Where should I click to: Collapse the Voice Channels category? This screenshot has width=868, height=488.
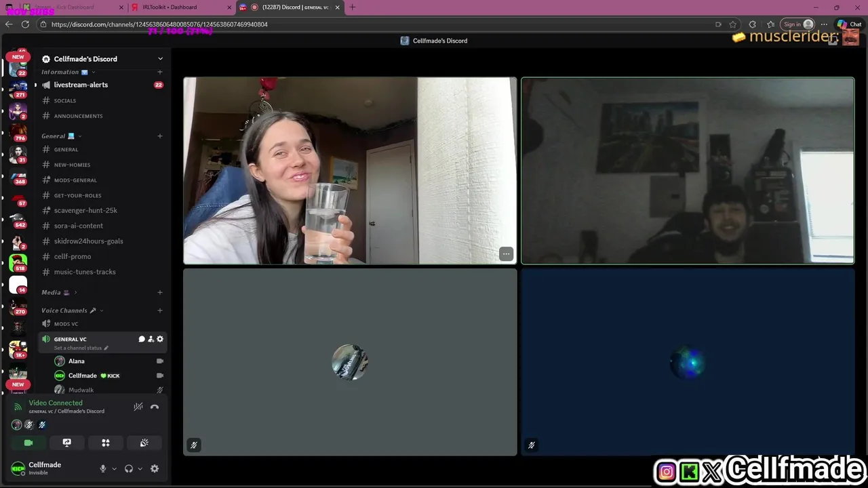point(72,310)
